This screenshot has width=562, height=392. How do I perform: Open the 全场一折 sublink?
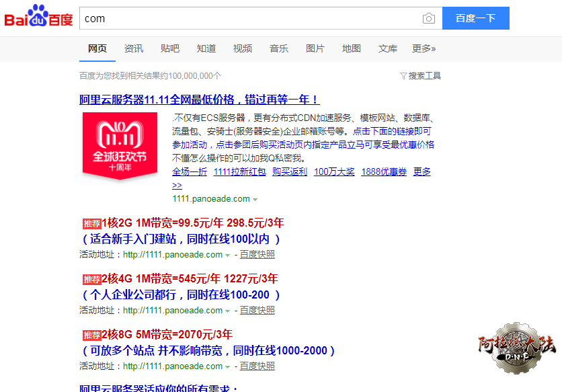[190, 171]
